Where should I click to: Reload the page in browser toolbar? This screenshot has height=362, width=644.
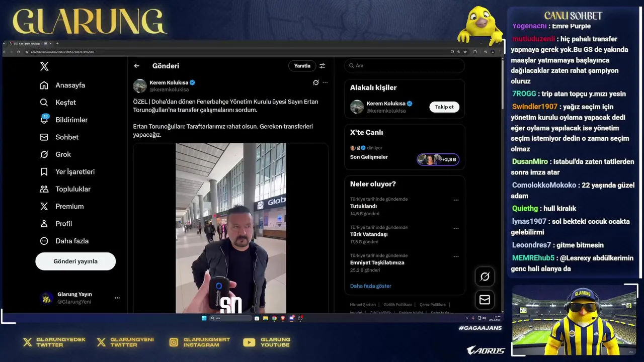pyautogui.click(x=19, y=52)
